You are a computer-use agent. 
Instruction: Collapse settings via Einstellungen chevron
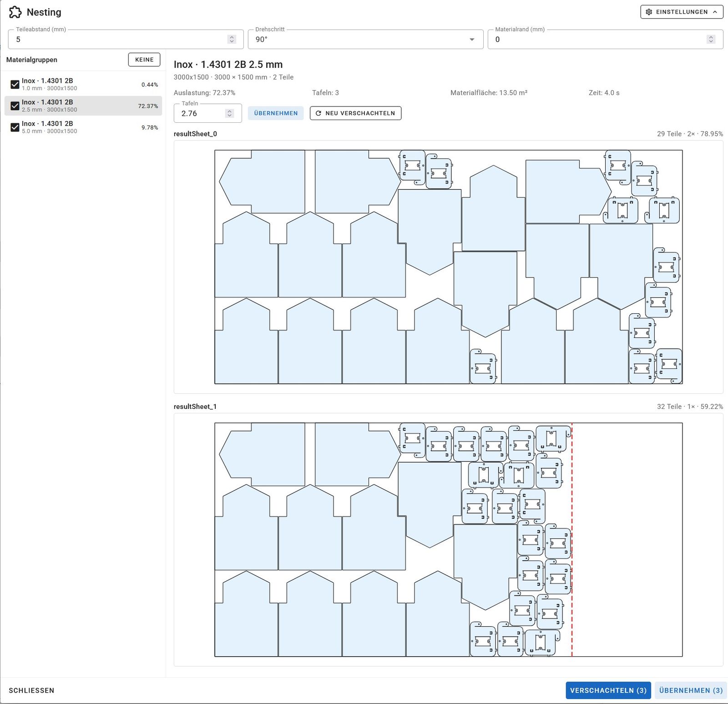point(715,12)
